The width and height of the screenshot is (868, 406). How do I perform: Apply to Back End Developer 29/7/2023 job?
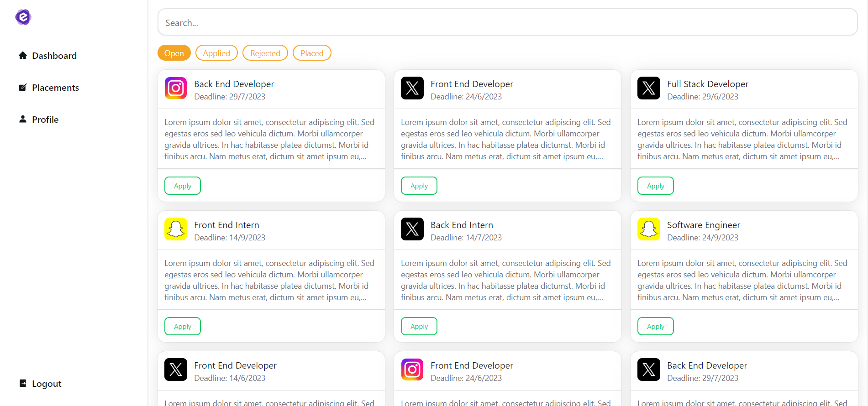pos(183,186)
